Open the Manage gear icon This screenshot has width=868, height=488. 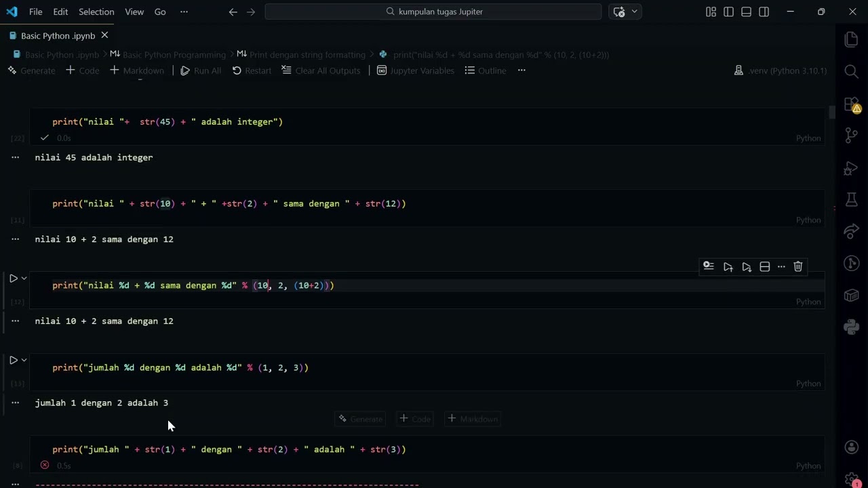851,479
